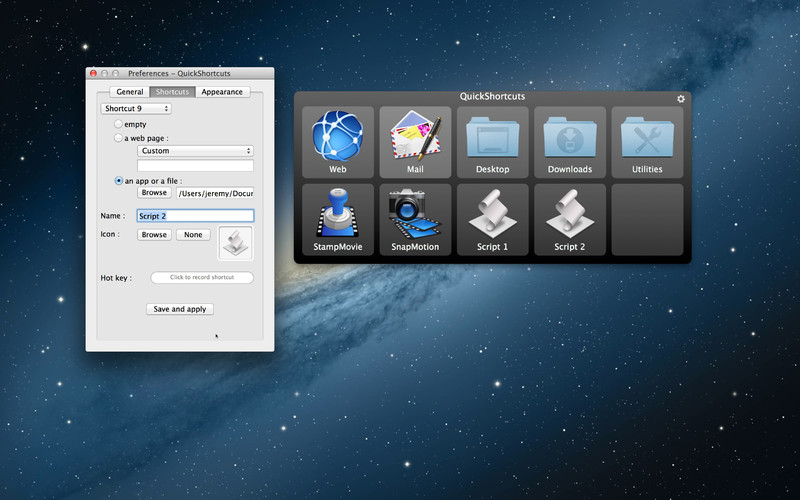Image resolution: width=800 pixels, height=500 pixels.
Task: Click the None icon button
Action: point(193,235)
